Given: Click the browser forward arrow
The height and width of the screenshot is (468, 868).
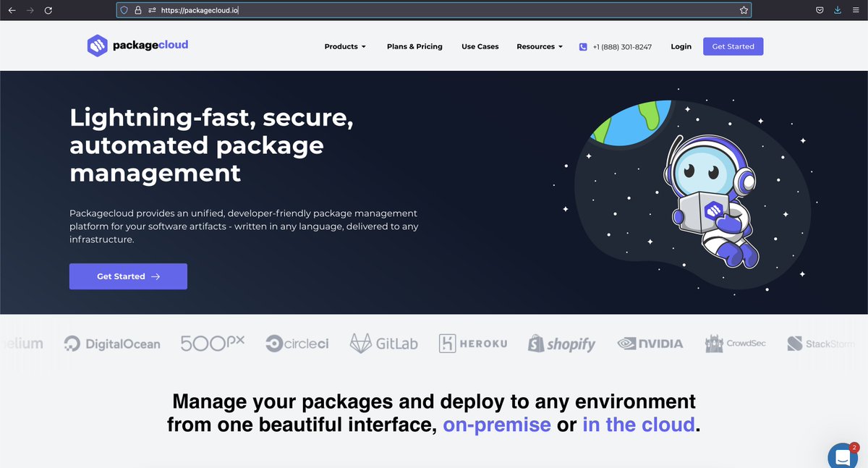Looking at the screenshot, I should click(x=30, y=10).
